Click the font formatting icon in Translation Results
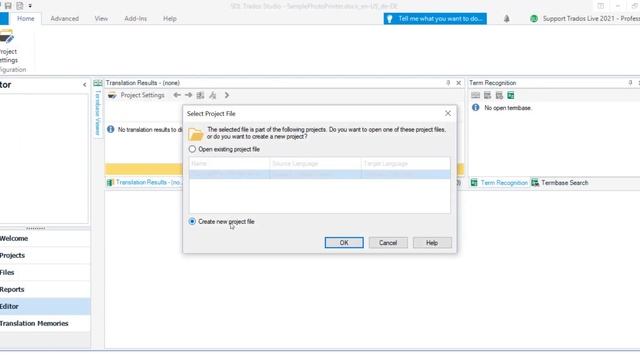The height and width of the screenshot is (360, 640). click(213, 95)
